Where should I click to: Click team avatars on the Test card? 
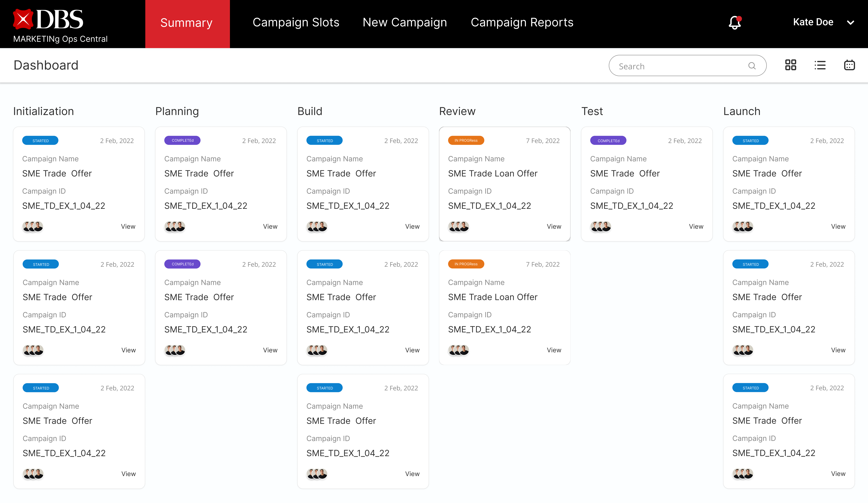[600, 226]
